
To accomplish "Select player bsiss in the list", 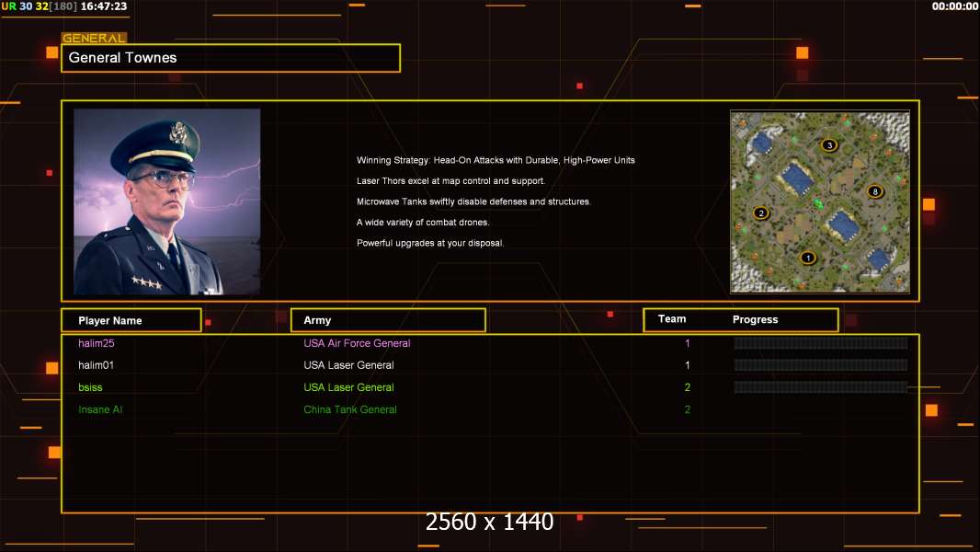I will [x=91, y=387].
